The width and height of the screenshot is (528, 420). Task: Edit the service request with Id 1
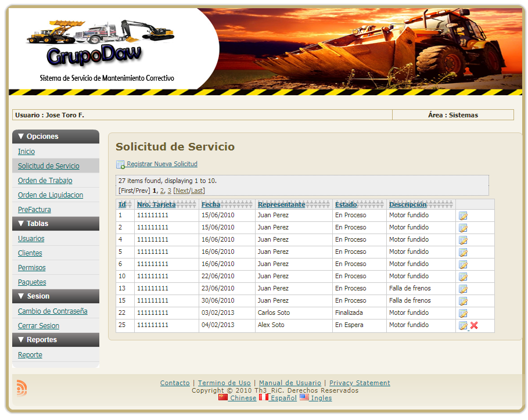tap(463, 216)
